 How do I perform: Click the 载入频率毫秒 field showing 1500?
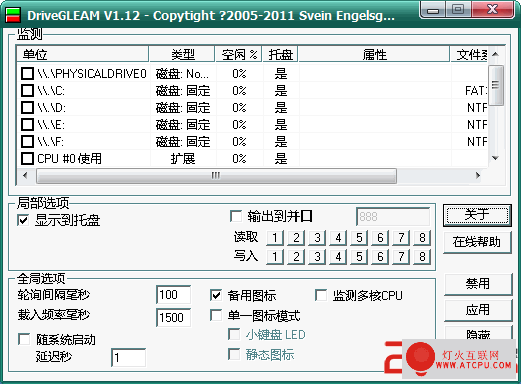(174, 317)
